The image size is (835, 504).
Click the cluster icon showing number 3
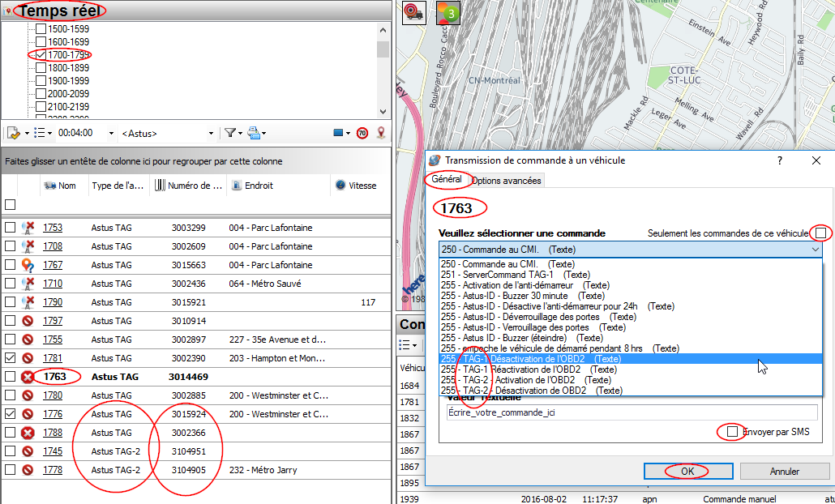click(447, 13)
